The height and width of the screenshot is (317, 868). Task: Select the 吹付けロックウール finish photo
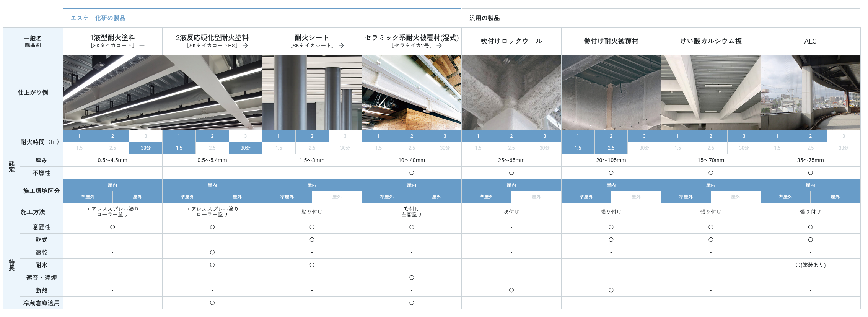pyautogui.click(x=511, y=93)
